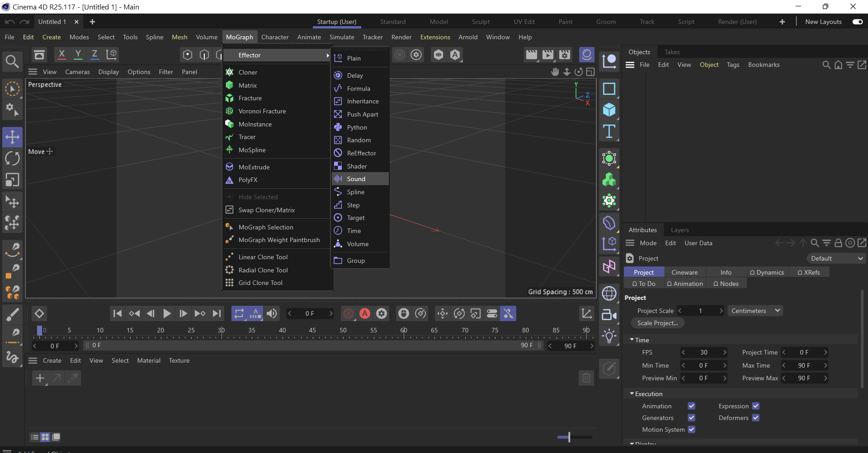Toggle the New Layouts switch

(857, 22)
